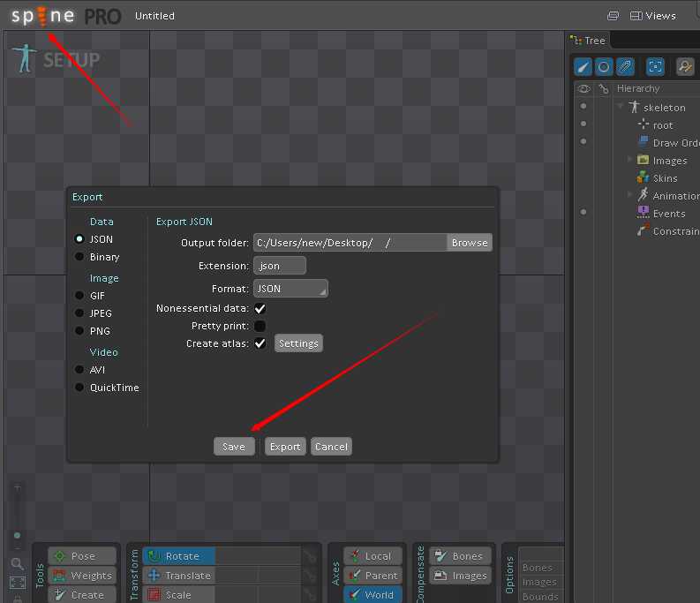
Task: Select GIF image export option
Action: pyautogui.click(x=79, y=296)
